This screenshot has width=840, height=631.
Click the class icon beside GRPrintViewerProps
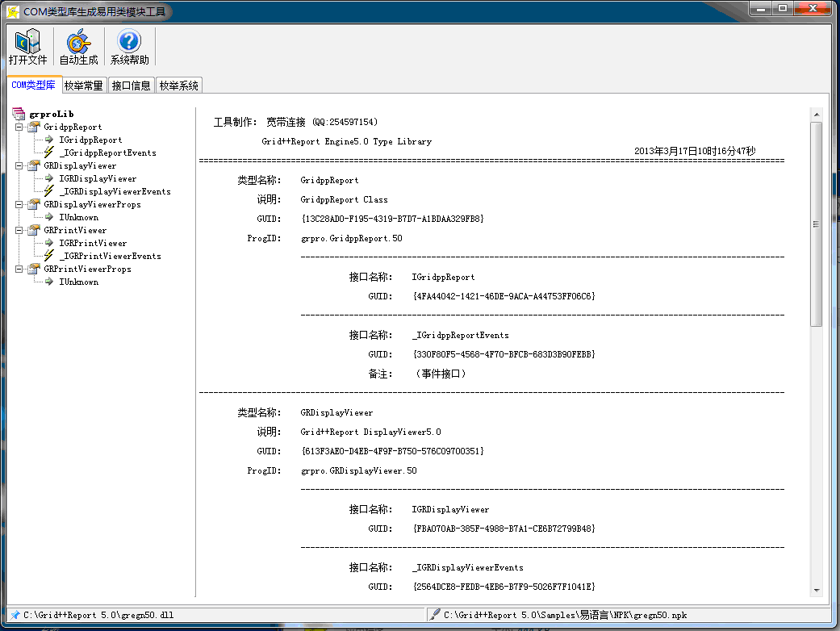[34, 269]
